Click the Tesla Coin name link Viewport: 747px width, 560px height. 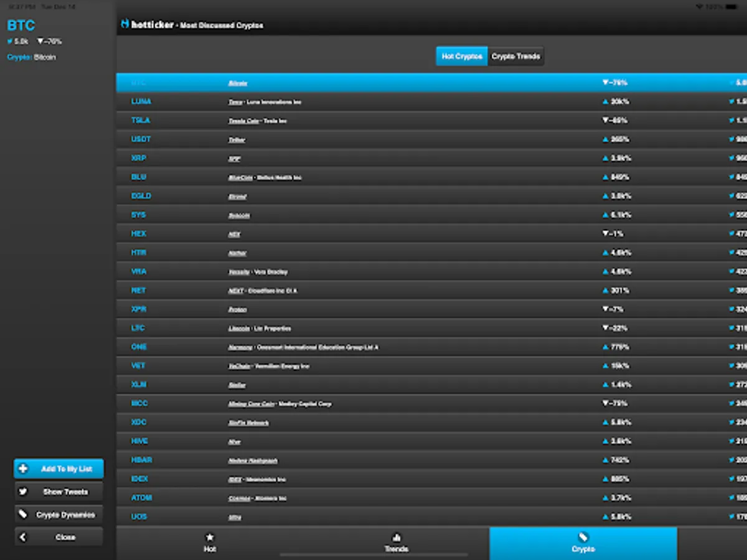click(x=243, y=121)
